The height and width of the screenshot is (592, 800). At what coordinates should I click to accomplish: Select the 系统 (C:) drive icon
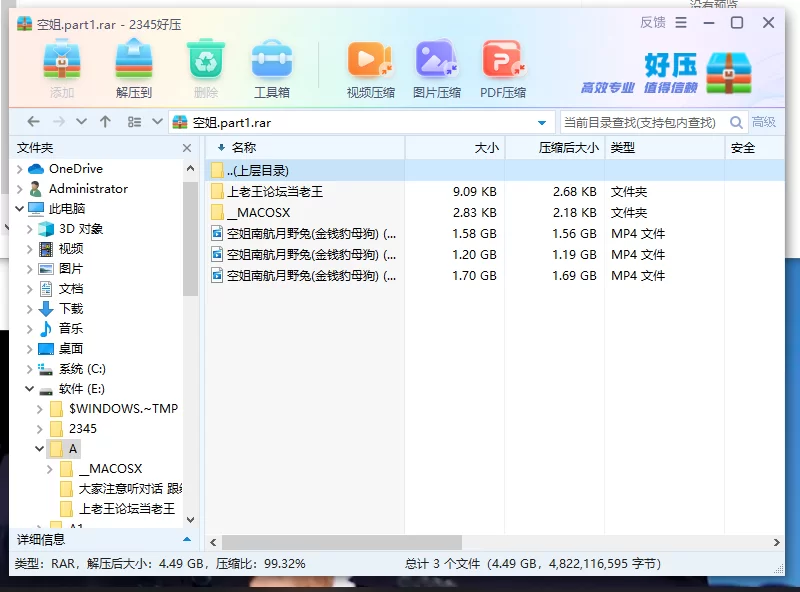(x=46, y=369)
